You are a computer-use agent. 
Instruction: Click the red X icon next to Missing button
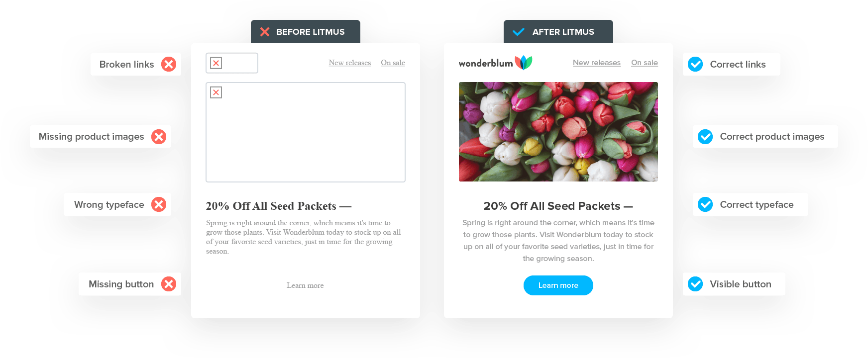click(x=169, y=284)
